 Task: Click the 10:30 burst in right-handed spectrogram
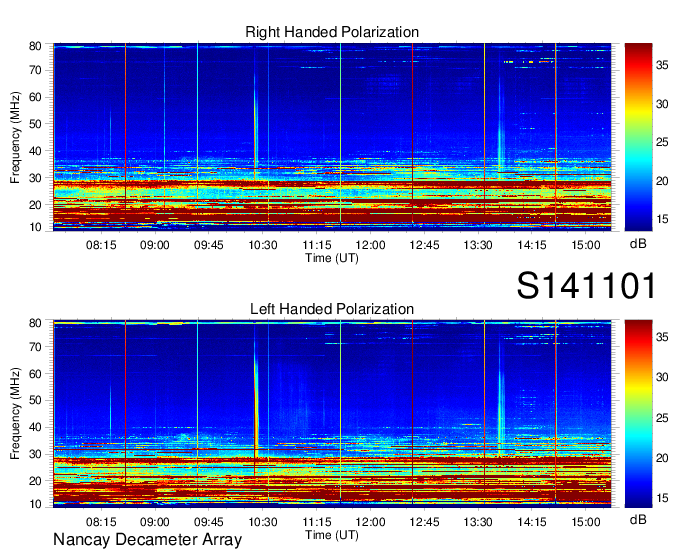click(x=256, y=126)
